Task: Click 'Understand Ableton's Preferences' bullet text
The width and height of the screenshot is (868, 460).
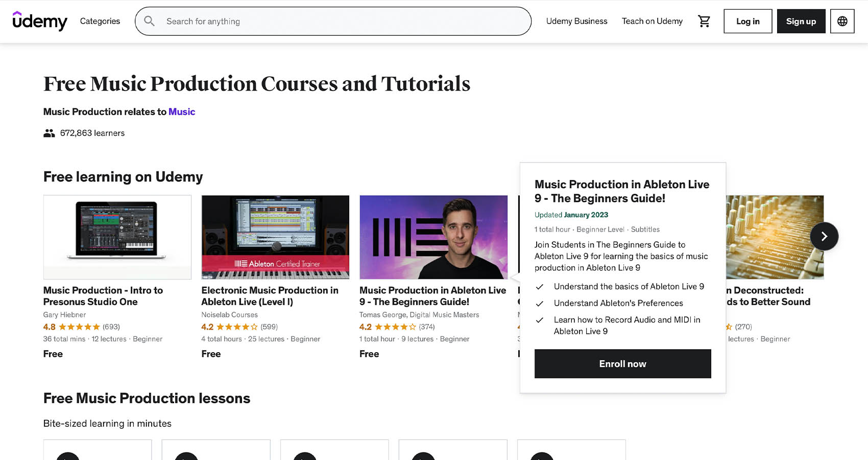Action: [x=618, y=303]
